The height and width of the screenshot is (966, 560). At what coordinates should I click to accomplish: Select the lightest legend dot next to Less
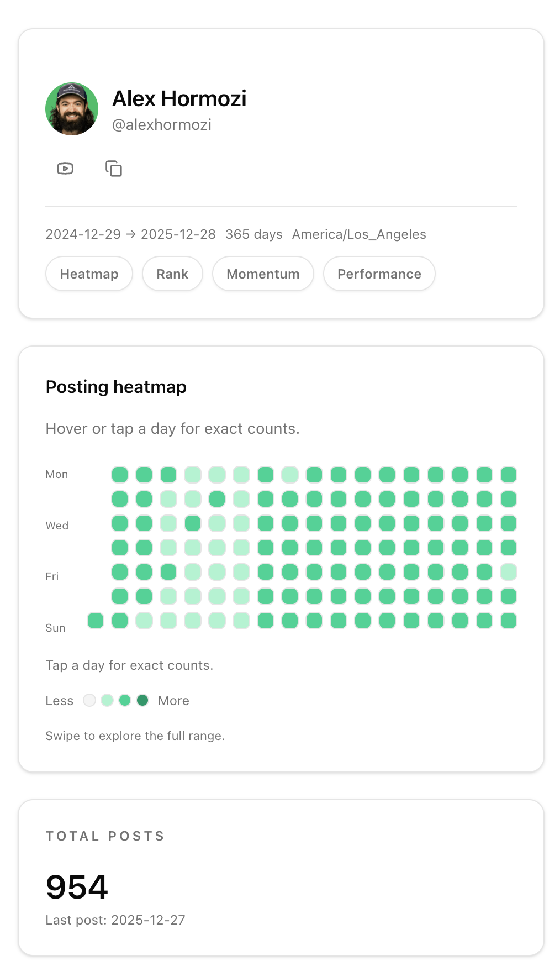coord(89,700)
